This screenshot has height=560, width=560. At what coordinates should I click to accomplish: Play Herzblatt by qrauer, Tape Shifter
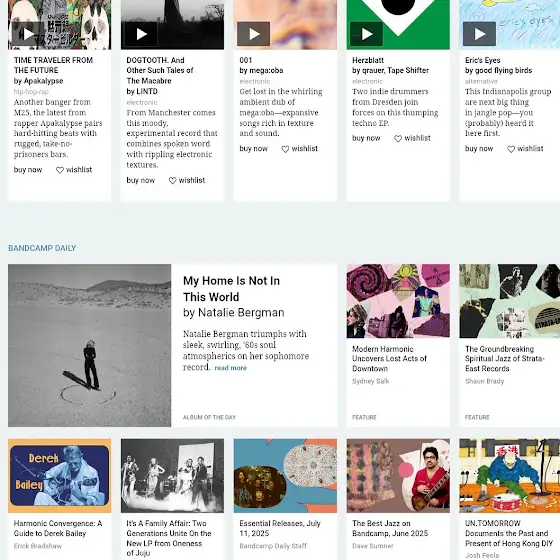(366, 34)
